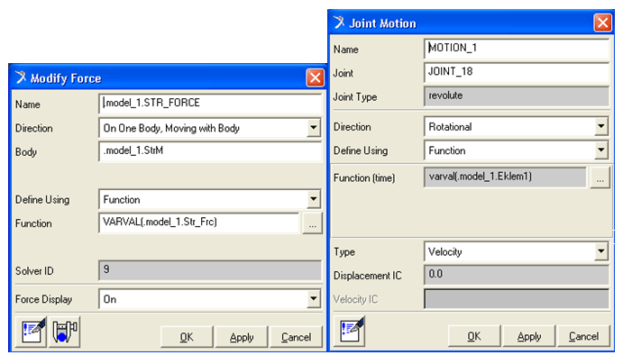This screenshot has width=632, height=364.
Task: Click the Name field containing MOTION_1
Action: pyautogui.click(x=517, y=49)
